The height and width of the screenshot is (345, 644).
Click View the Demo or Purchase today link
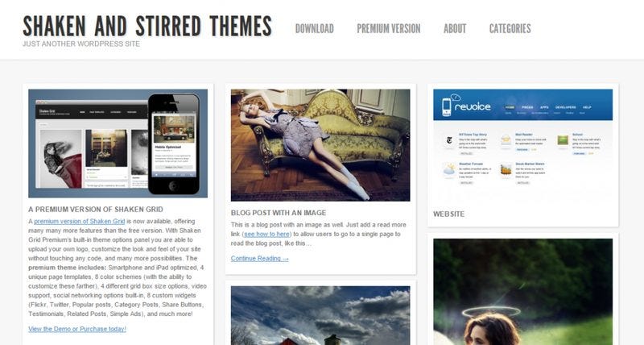tap(77, 329)
